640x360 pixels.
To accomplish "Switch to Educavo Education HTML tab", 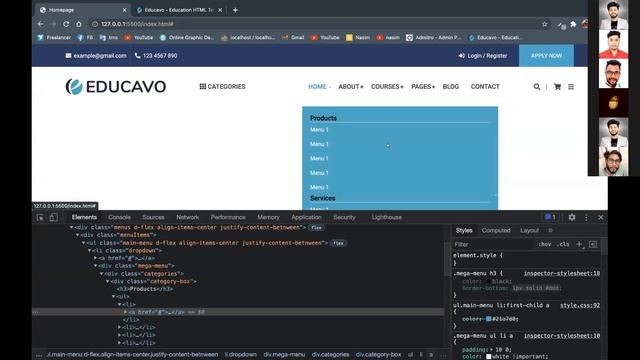I will 180,10.
